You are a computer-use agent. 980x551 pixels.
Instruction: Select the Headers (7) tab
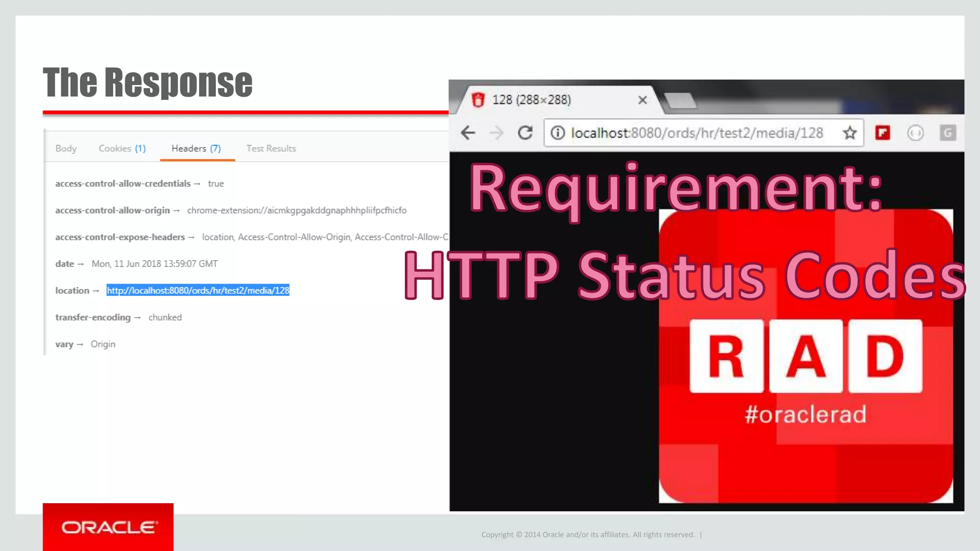197,148
